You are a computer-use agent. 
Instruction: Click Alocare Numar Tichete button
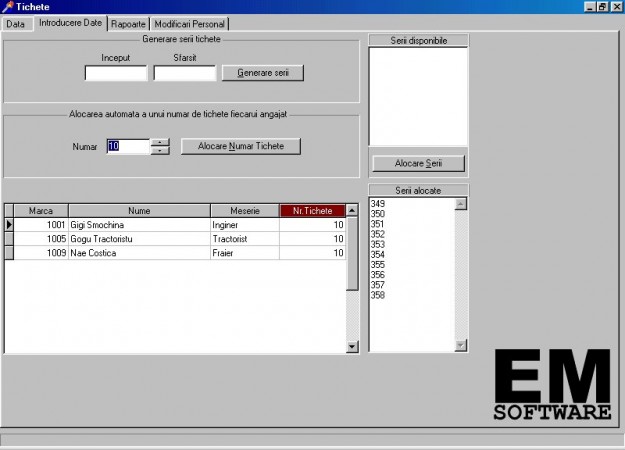coord(241,146)
